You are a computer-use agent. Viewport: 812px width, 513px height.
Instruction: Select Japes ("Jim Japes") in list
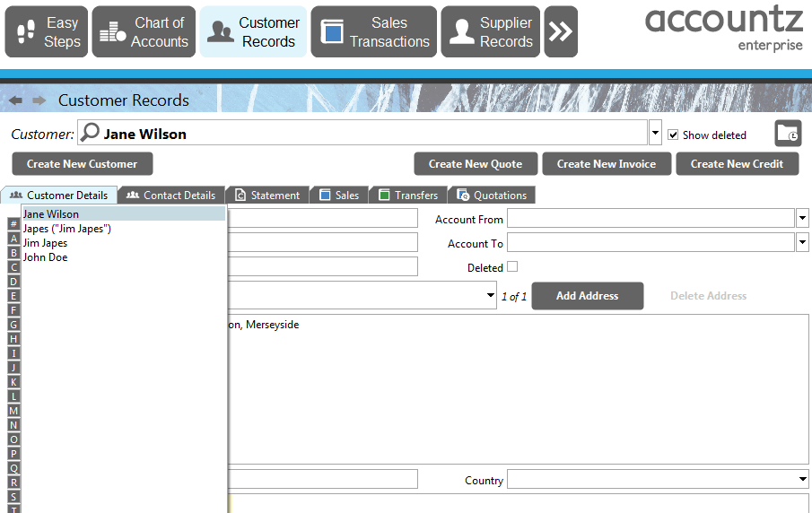(124, 229)
